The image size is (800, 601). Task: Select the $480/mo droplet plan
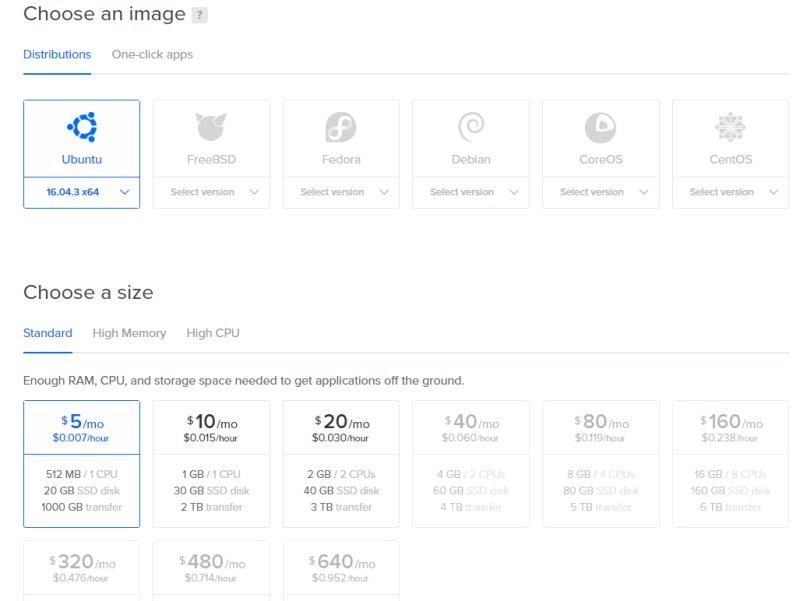(x=211, y=570)
